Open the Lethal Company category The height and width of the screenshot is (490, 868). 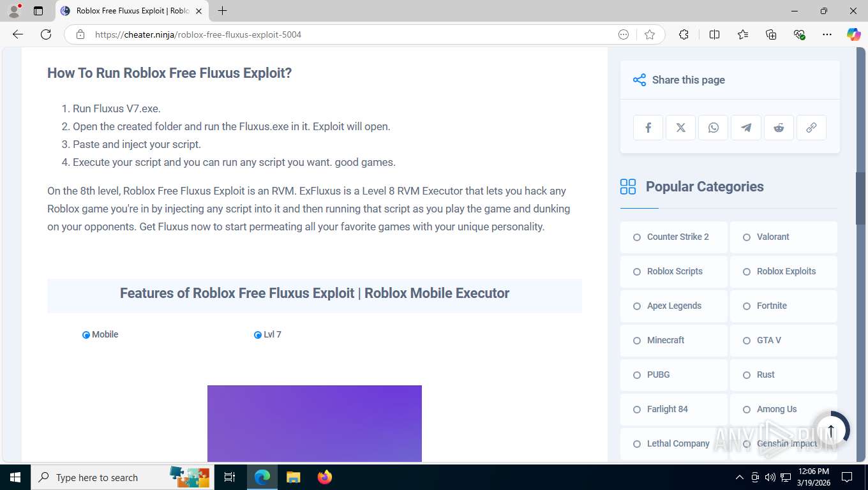(x=674, y=443)
